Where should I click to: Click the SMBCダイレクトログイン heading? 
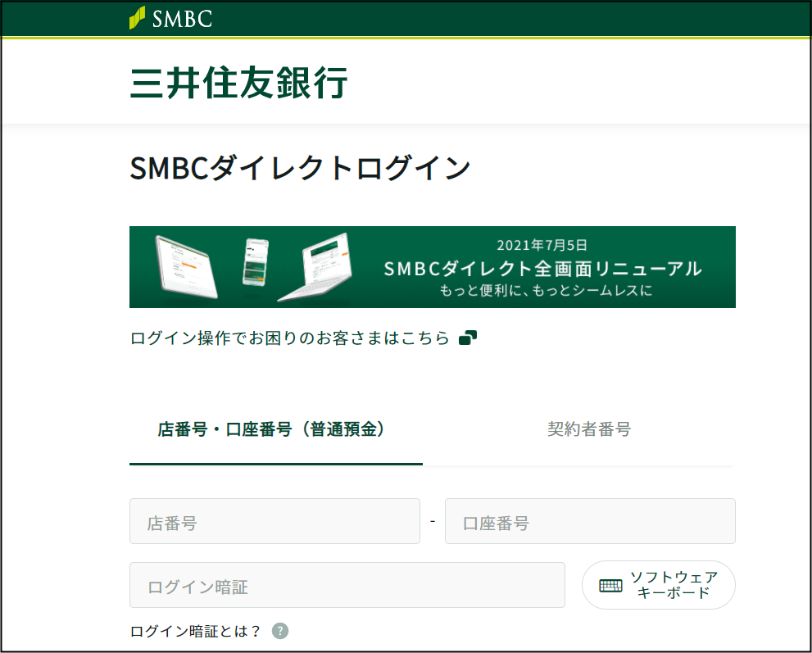point(301,168)
